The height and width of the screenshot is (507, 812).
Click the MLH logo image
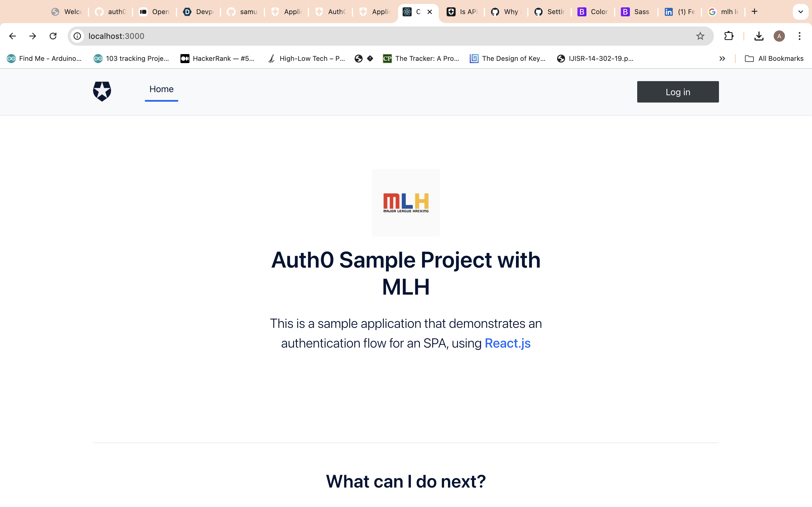tap(406, 203)
